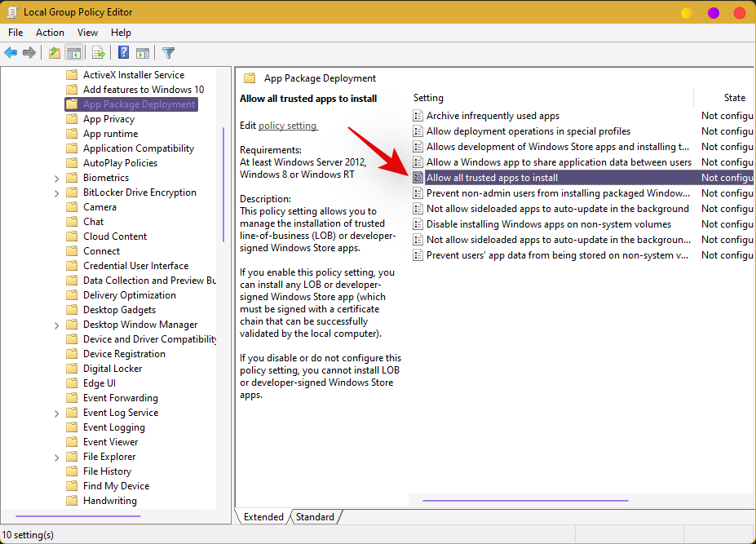Click the Filter funnel icon in the toolbar

(x=168, y=53)
